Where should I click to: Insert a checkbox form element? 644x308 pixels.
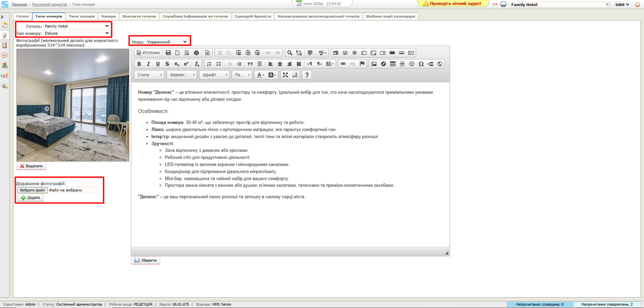(x=345, y=53)
